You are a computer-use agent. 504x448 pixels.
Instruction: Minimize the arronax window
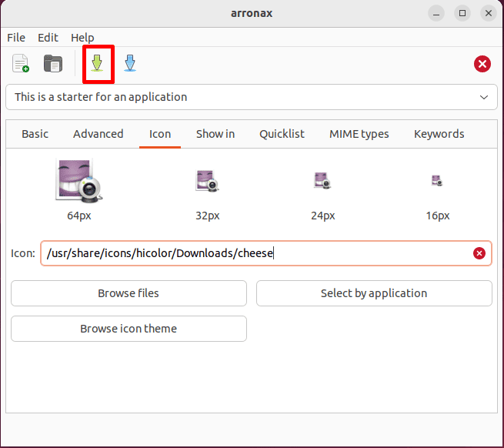click(x=436, y=13)
